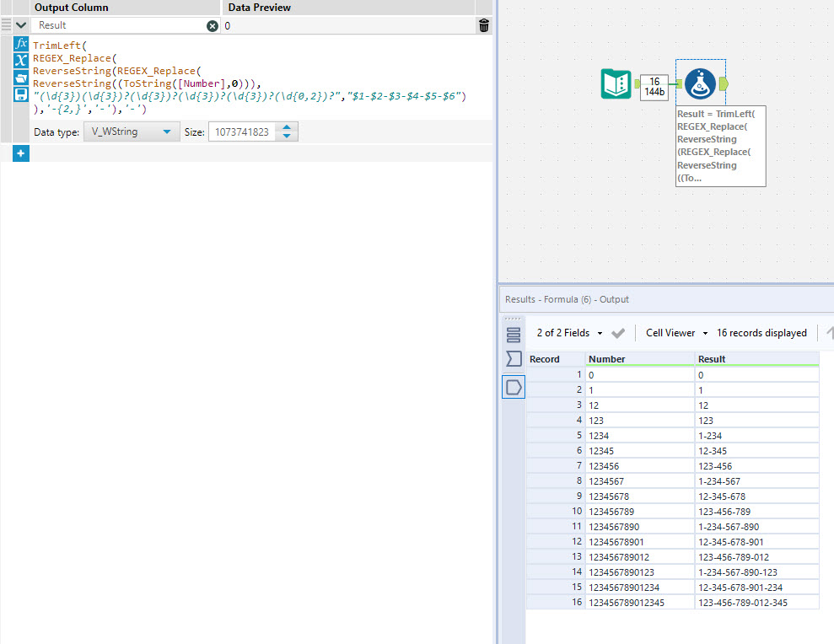Screen dimensions: 834x644
Task: Add a new output column with the plus button
Action: [20, 153]
